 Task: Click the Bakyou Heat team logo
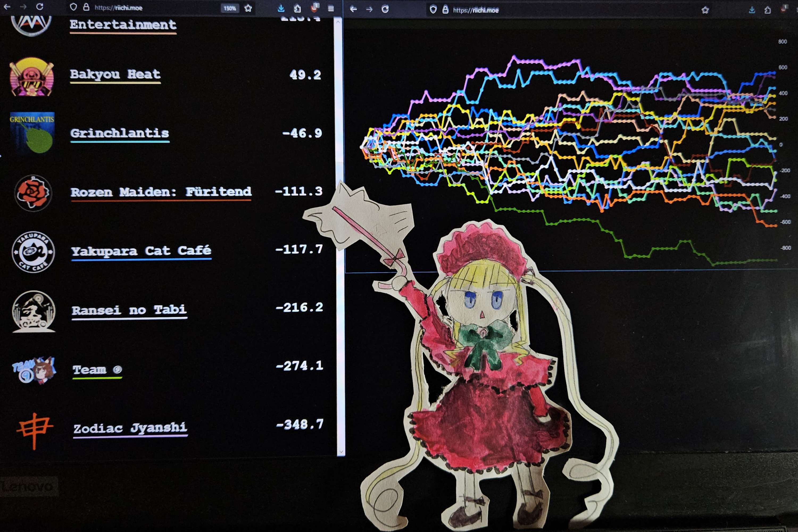32,77
